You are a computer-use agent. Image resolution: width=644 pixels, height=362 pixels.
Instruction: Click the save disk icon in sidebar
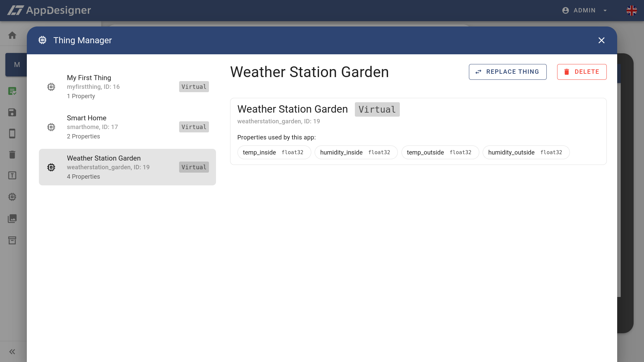12,112
